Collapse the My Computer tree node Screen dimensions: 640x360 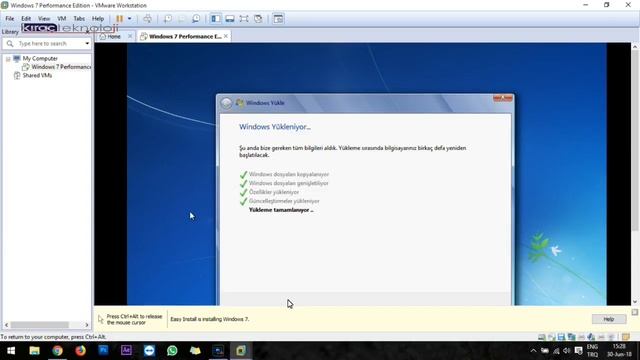(x=8, y=59)
